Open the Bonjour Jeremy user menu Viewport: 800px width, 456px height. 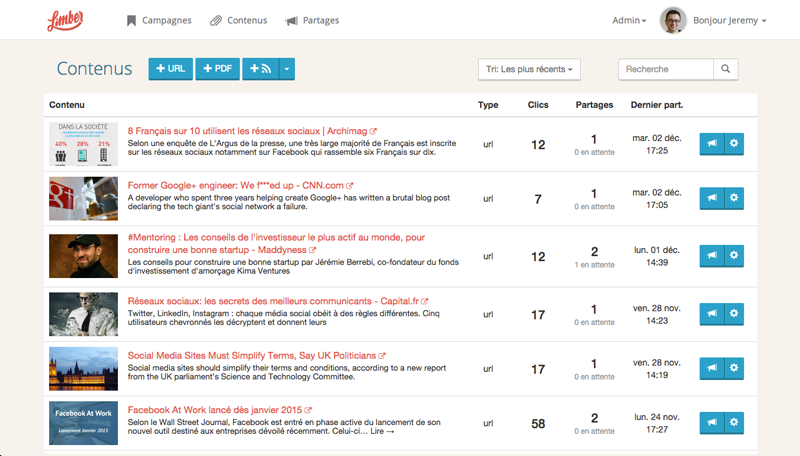[730, 20]
